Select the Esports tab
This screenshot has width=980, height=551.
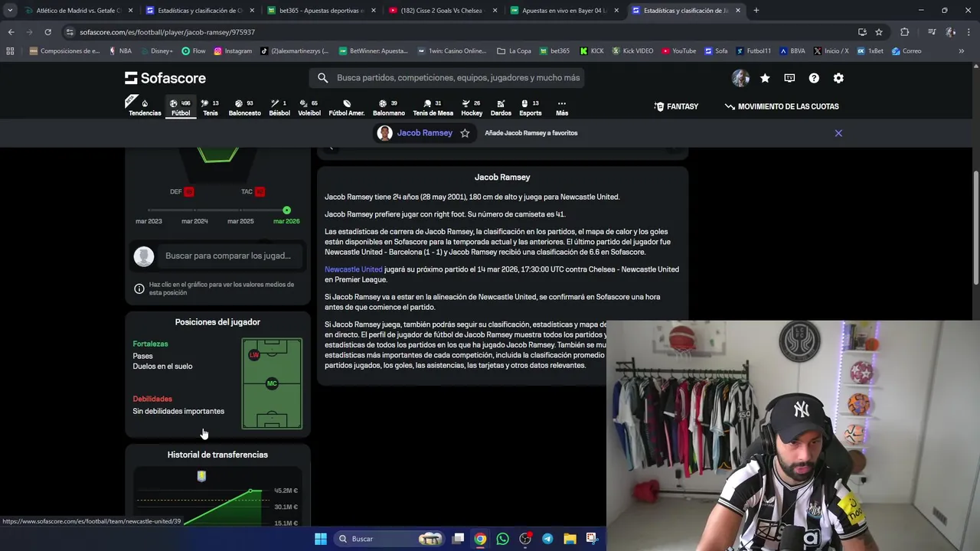coord(530,107)
